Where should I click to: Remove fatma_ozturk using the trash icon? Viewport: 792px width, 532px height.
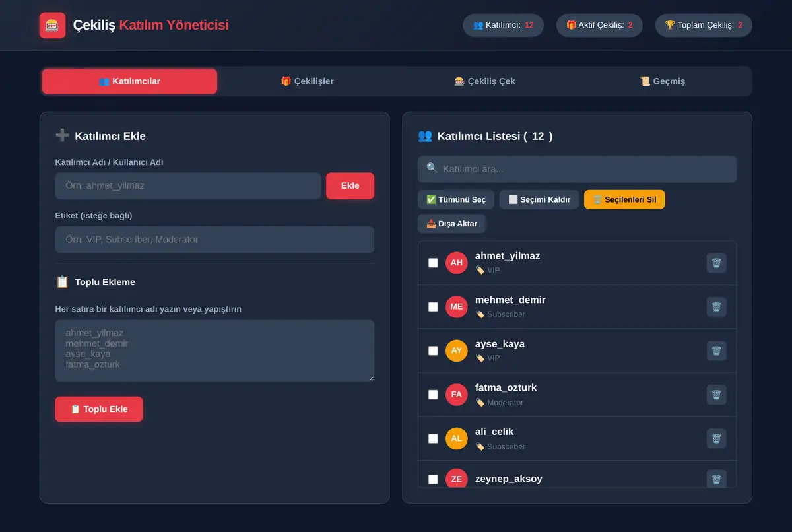point(716,395)
